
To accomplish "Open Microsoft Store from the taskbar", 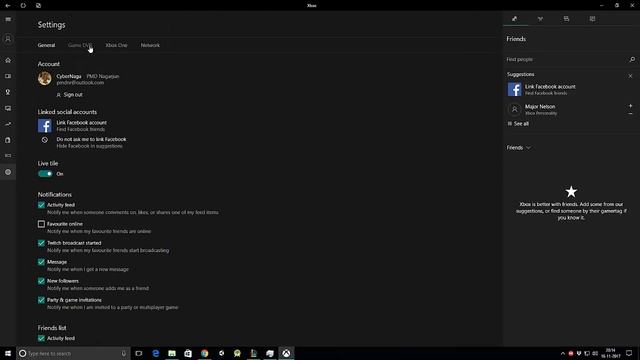I will tap(188, 353).
